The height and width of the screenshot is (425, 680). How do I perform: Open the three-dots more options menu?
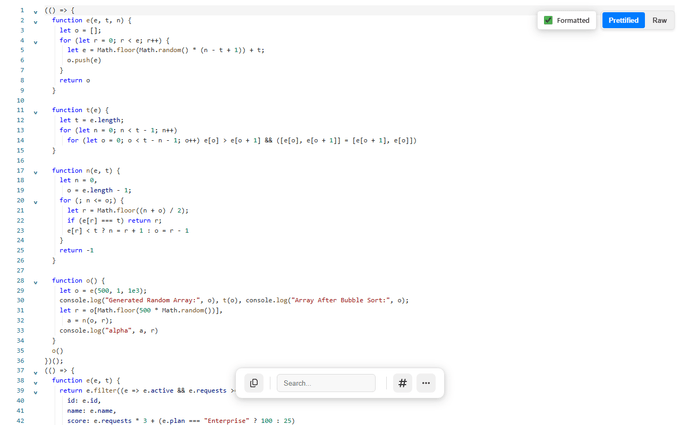coord(426,383)
